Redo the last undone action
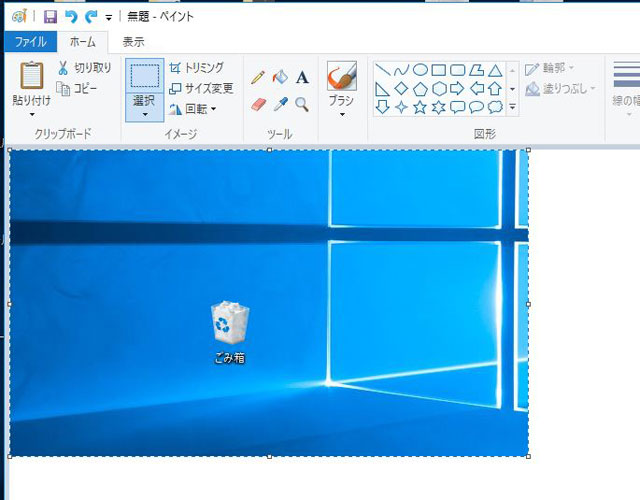 pyautogui.click(x=91, y=17)
